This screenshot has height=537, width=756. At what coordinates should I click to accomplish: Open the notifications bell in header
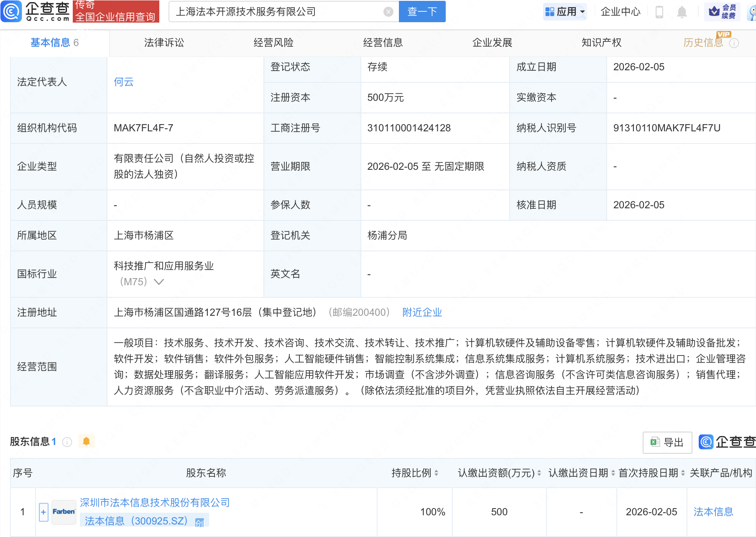[682, 12]
